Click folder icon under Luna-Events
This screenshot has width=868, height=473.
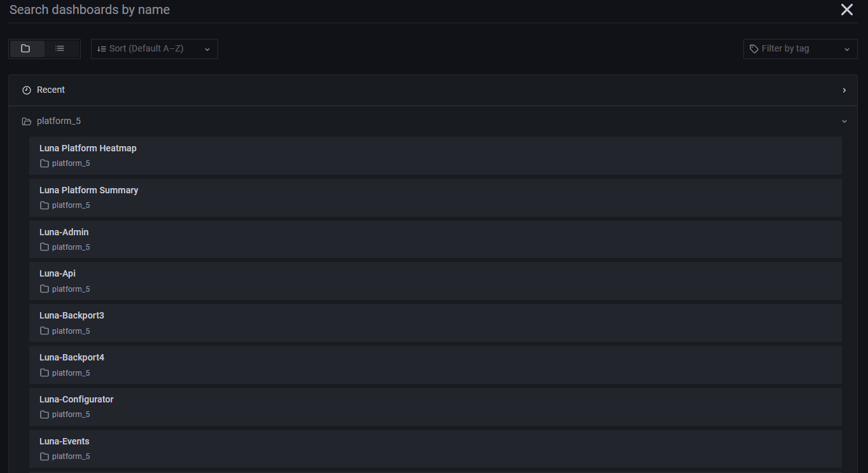(45, 456)
